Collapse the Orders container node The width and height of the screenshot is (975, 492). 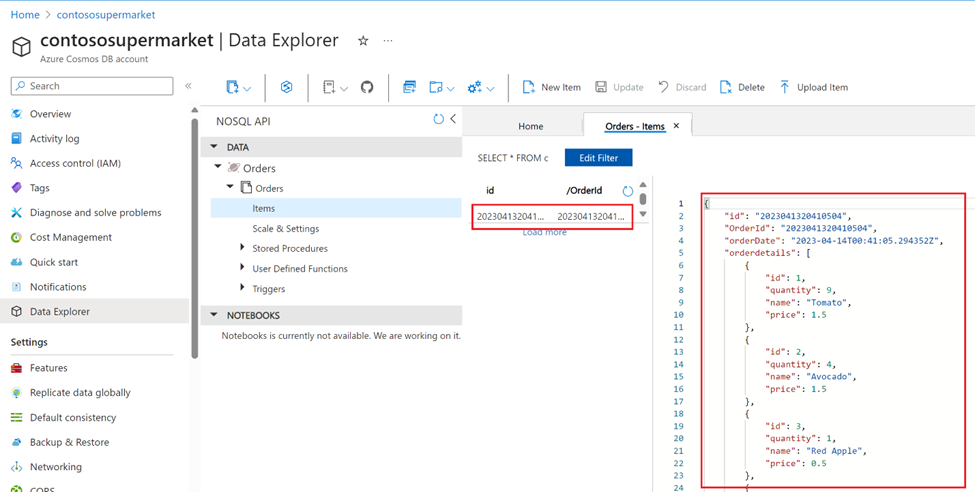click(x=230, y=186)
